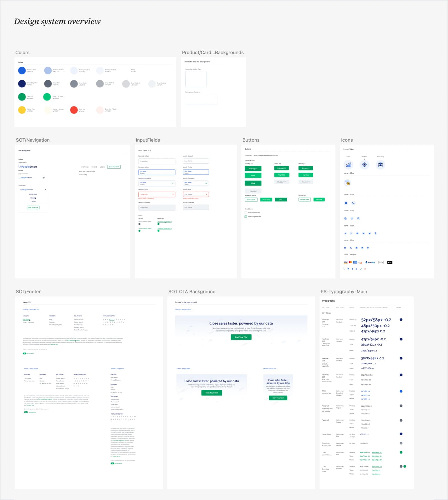Click the secondary 'Default State' desktop button
The height and width of the screenshot is (500, 448).
click(251, 200)
